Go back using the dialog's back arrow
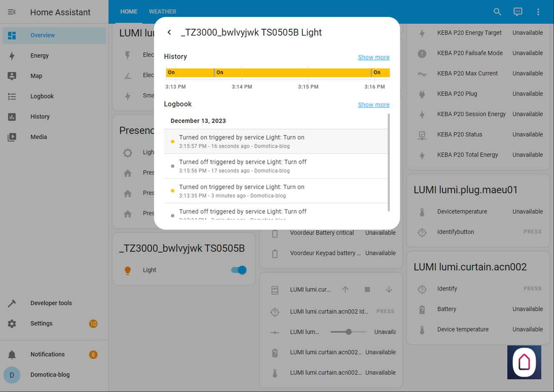The width and height of the screenshot is (554, 392). tap(169, 32)
